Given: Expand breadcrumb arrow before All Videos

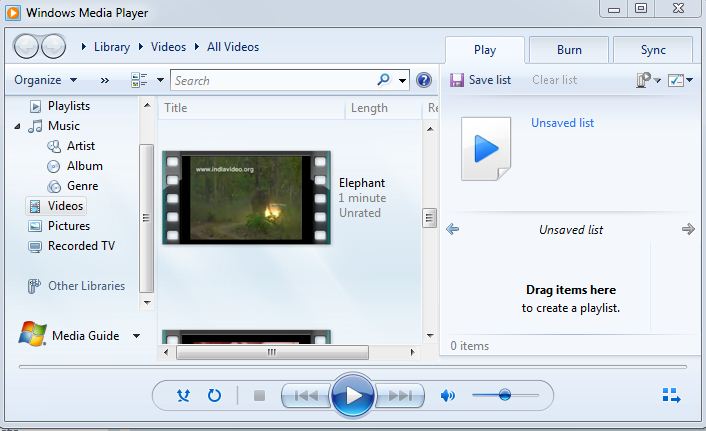Looking at the screenshot, I should coord(197,46).
